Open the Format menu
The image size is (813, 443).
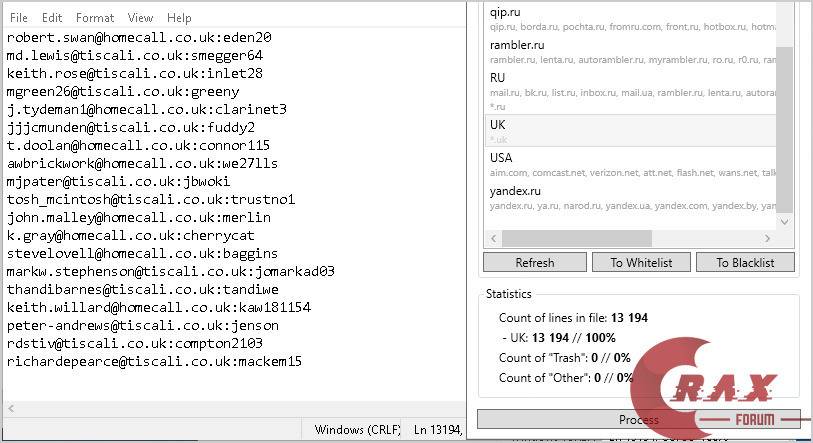pos(95,18)
